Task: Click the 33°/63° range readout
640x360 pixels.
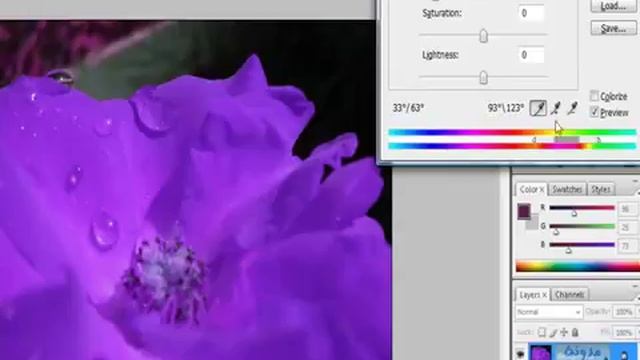Action: 408,108
